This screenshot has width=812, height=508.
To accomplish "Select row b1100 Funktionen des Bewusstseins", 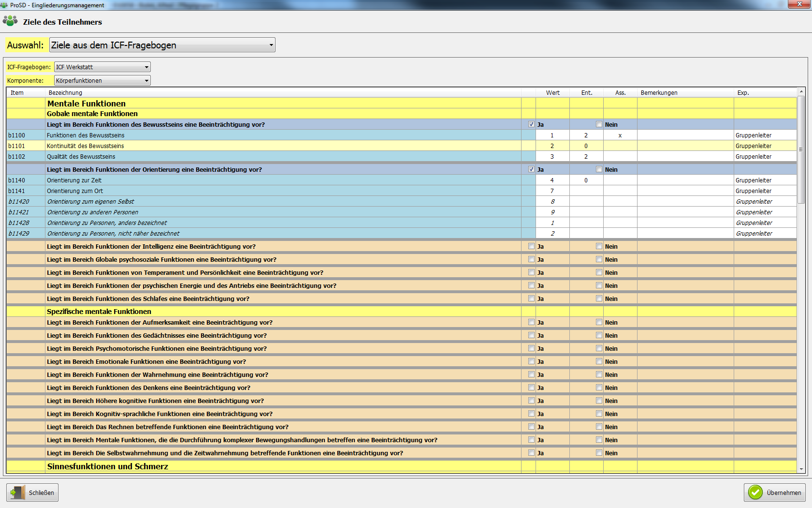I will pos(86,135).
